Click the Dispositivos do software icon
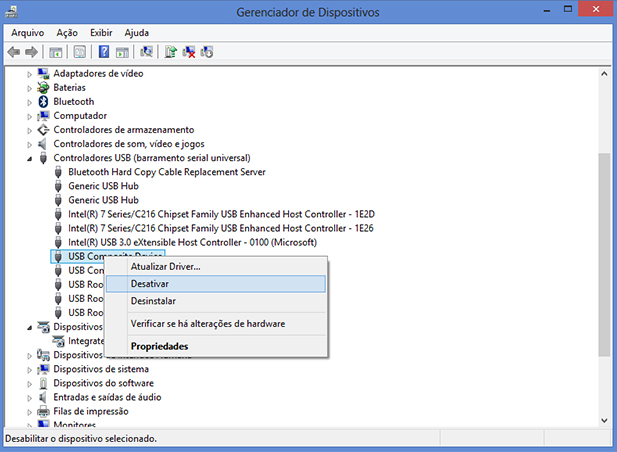The height and width of the screenshot is (452, 617). (x=43, y=383)
